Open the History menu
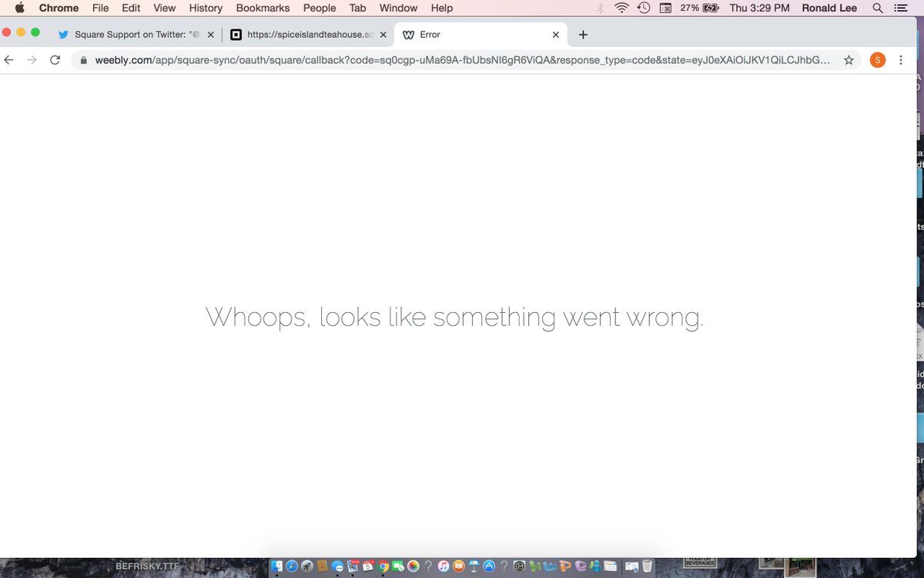 pos(206,8)
